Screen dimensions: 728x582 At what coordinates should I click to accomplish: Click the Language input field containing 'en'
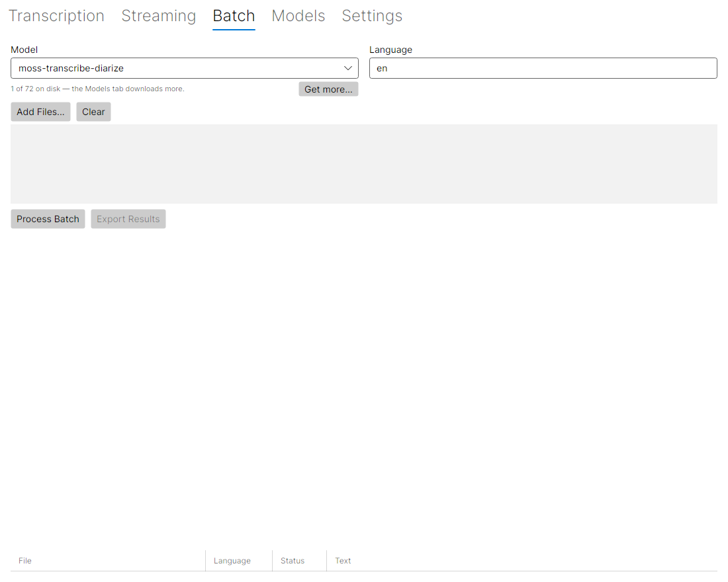(543, 68)
